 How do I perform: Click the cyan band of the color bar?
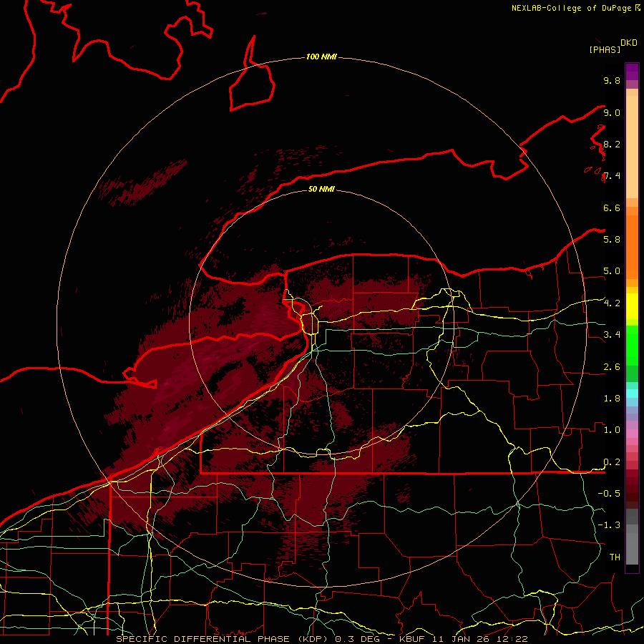tap(632, 393)
